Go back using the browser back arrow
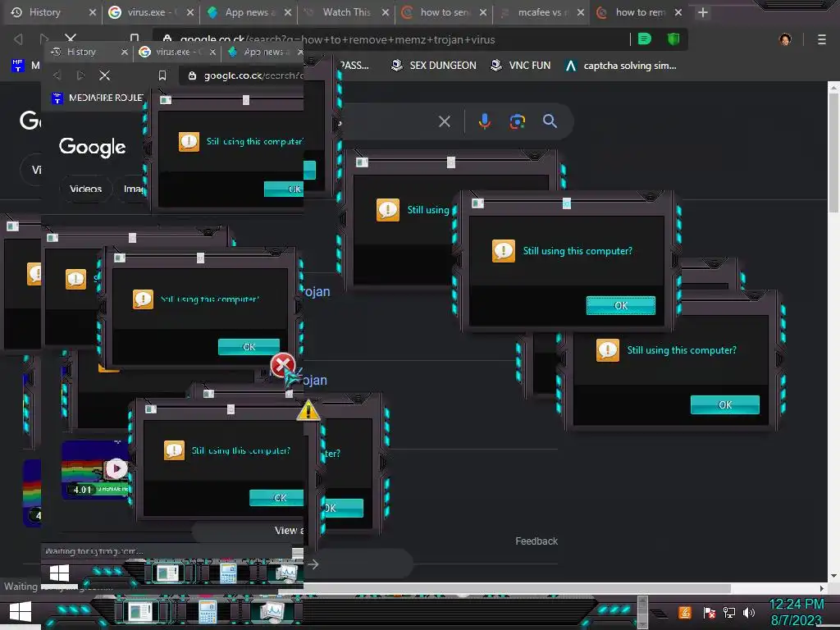 click(18, 39)
